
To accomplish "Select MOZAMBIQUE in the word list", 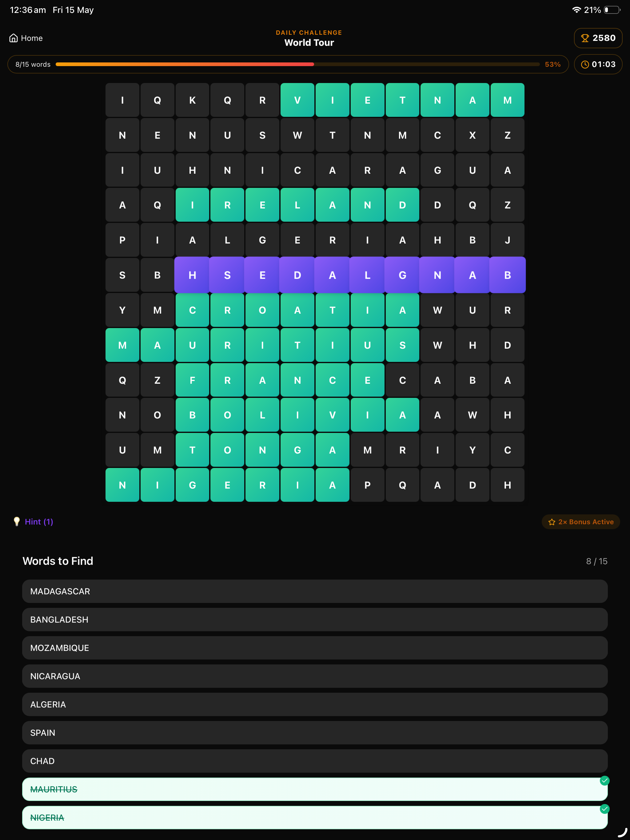I will pyautogui.click(x=315, y=648).
